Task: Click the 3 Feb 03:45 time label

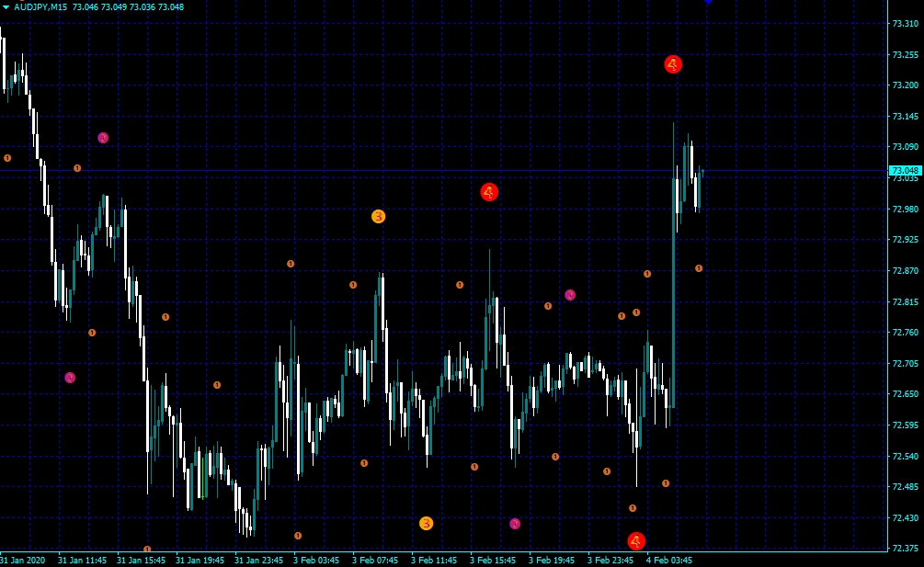Action: (x=316, y=560)
